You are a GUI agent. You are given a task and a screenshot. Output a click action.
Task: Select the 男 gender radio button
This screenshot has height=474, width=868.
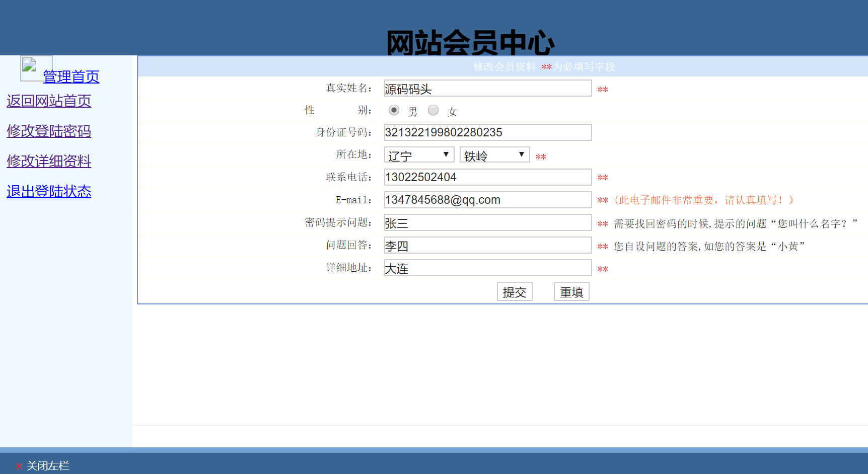click(394, 110)
